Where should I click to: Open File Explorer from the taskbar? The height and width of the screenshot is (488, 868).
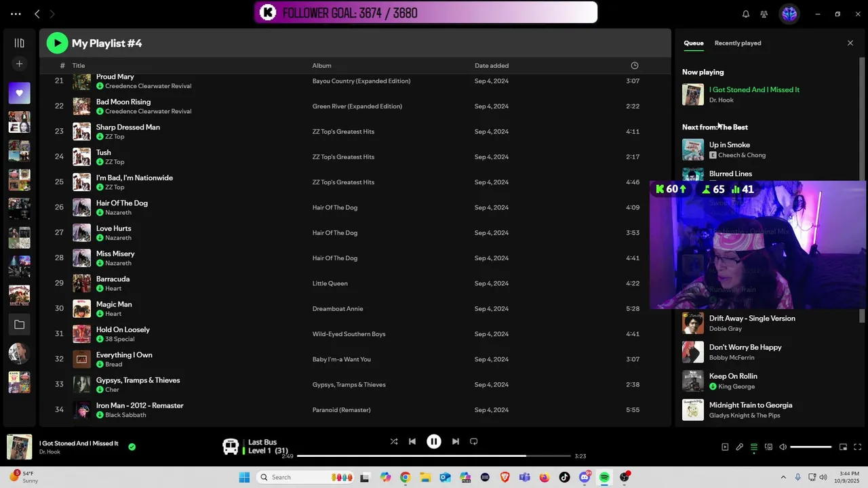[425, 477]
